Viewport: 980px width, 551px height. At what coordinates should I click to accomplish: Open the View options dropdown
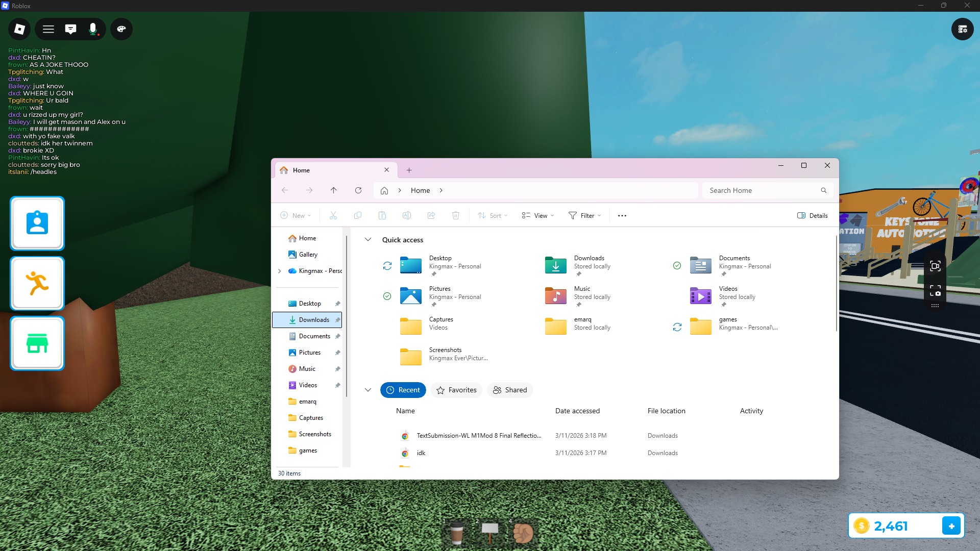538,216
